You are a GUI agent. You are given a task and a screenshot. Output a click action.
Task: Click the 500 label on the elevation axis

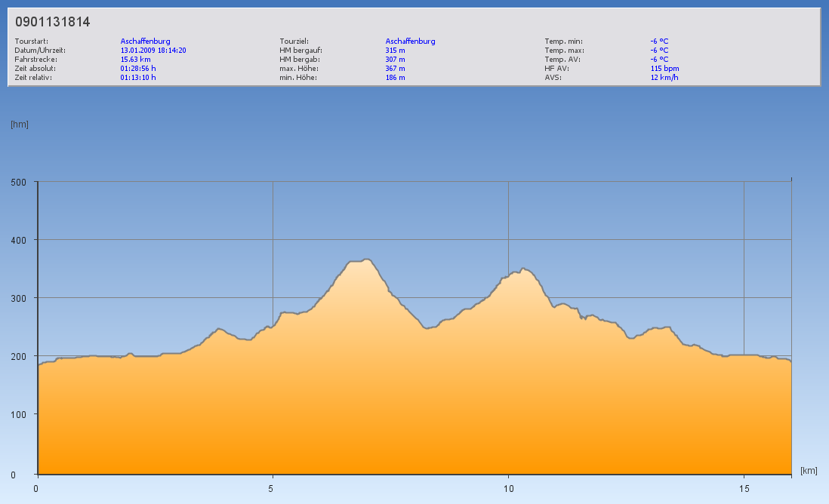click(x=18, y=182)
